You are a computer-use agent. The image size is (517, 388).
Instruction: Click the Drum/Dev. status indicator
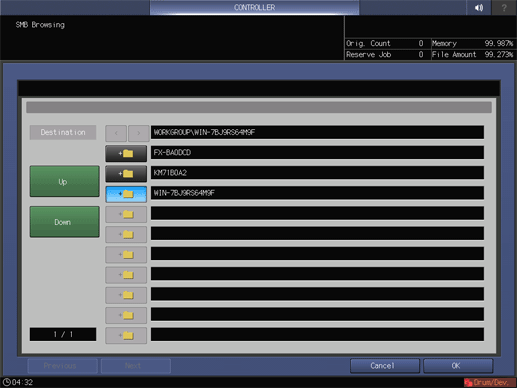click(x=490, y=382)
